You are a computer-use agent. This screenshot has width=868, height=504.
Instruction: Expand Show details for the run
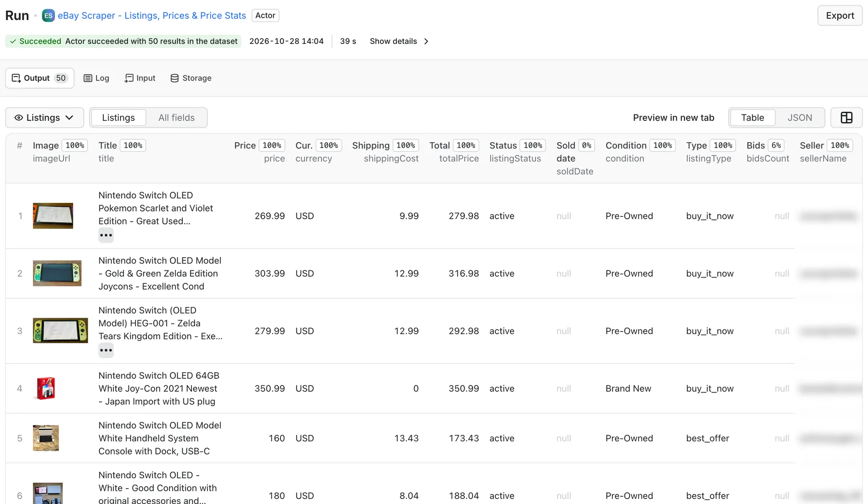(399, 41)
